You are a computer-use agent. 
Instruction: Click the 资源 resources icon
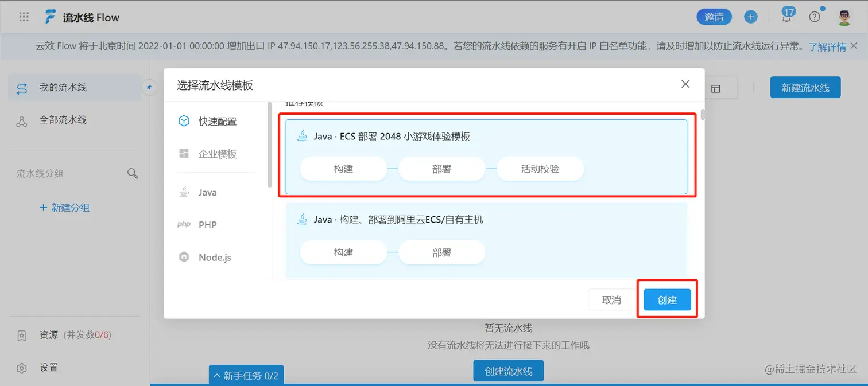(22, 336)
